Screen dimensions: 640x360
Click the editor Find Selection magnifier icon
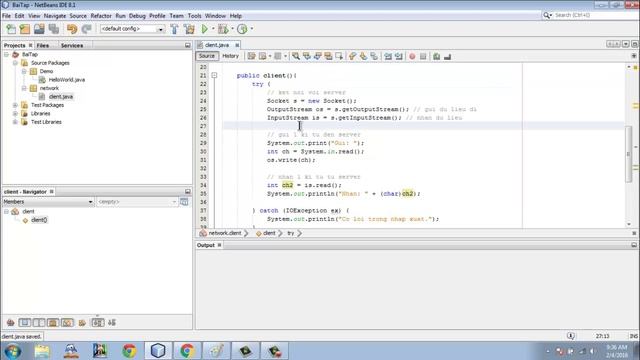click(x=296, y=56)
